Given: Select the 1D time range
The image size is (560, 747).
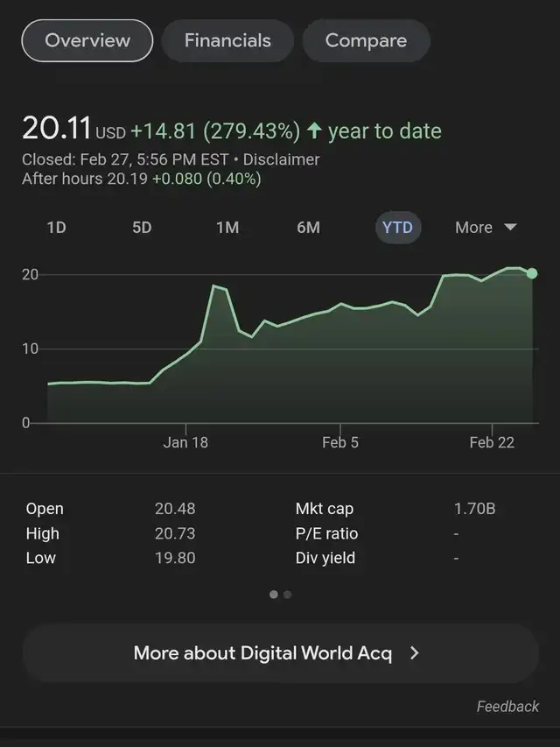Looking at the screenshot, I should 56,228.
